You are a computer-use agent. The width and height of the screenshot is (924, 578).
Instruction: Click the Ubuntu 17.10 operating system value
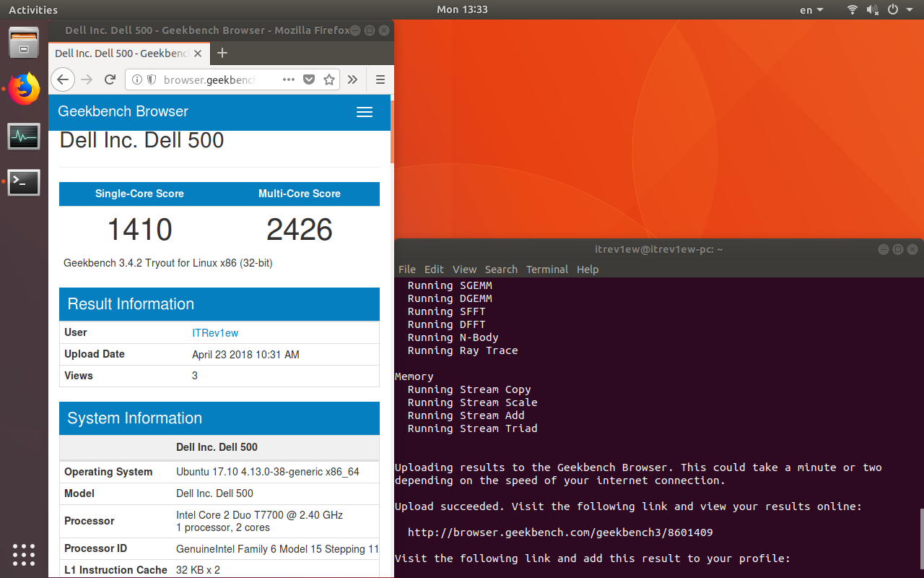click(x=268, y=472)
